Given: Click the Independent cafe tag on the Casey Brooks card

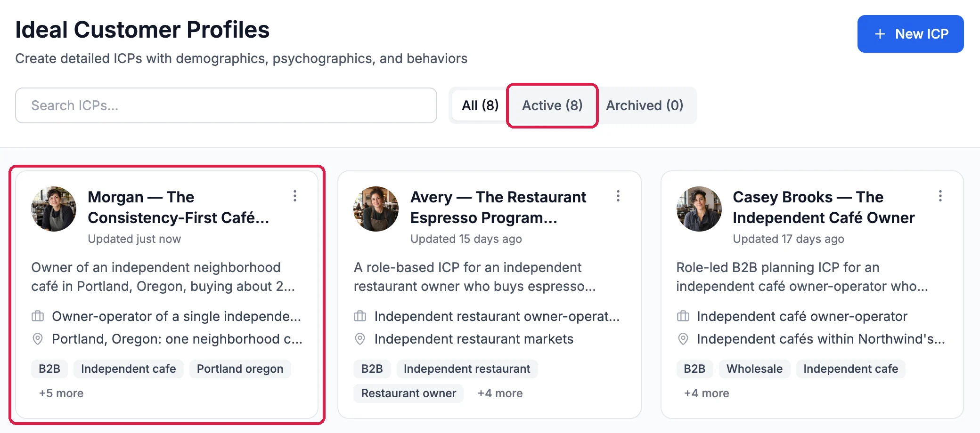Looking at the screenshot, I should 850,369.
